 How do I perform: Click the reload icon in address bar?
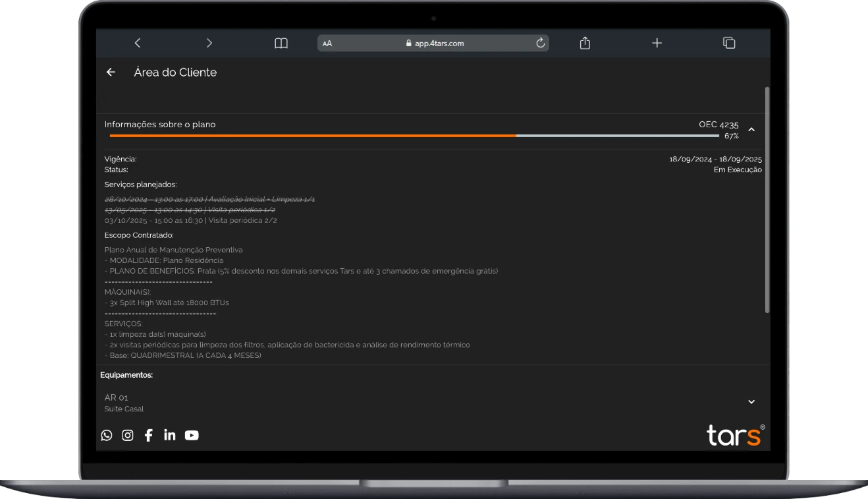coord(540,43)
